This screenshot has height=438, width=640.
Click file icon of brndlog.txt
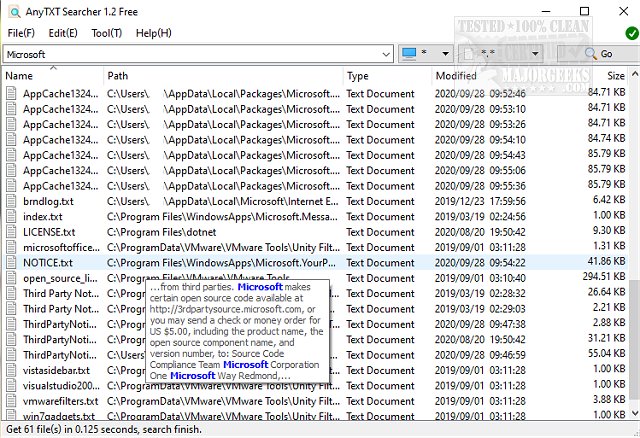pos(11,201)
